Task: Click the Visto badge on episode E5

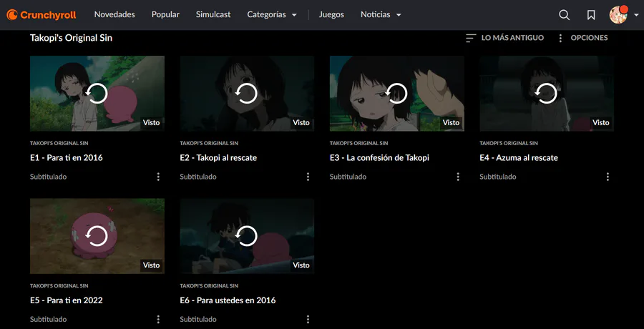Action: (x=151, y=265)
